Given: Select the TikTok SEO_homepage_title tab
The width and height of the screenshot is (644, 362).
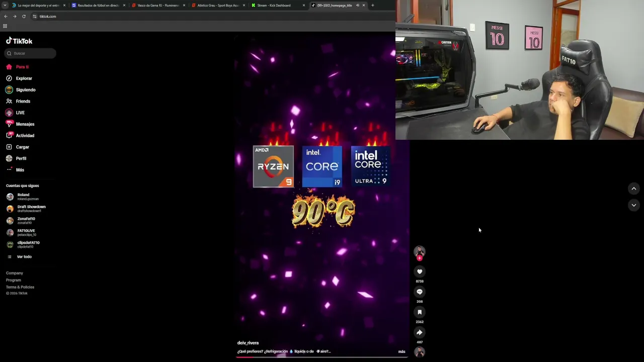Looking at the screenshot, I should 334,6.
